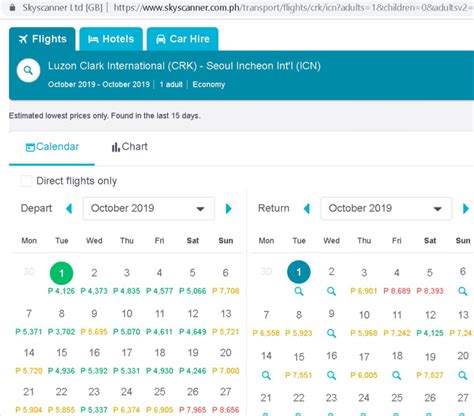Viewport: 474px width, 416px height.
Task: Open the Car Hire tab
Action: point(183,39)
